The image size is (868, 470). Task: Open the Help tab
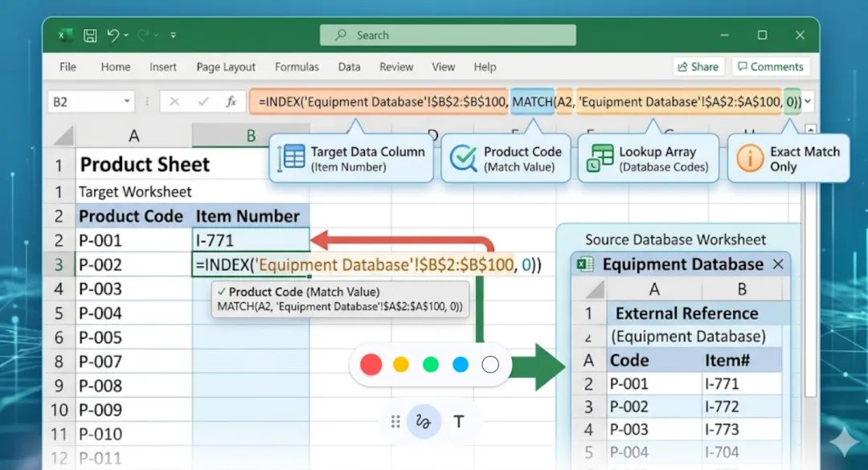[x=485, y=67]
